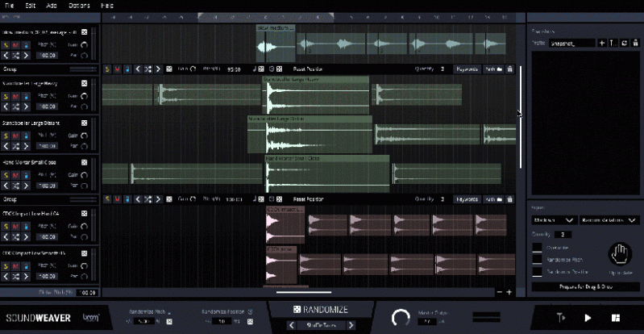Click dice under Randomize Pitch at bottom

[x=168, y=322]
